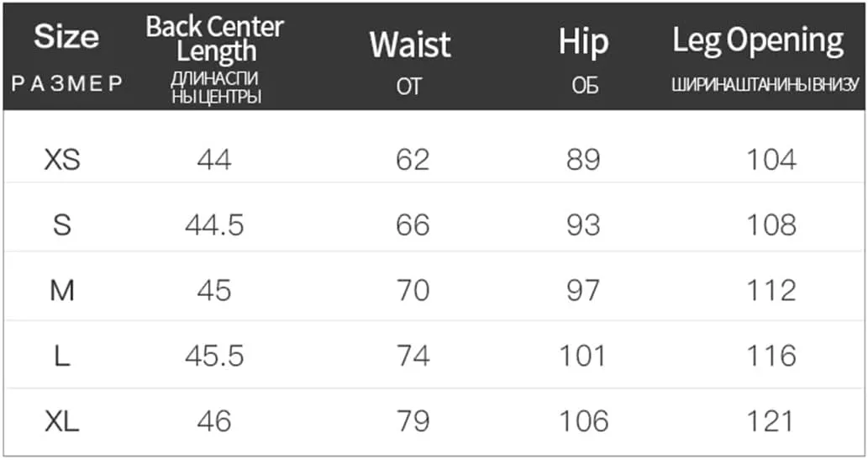Select back length value 44.5
The width and height of the screenshot is (868, 460).
214,225
